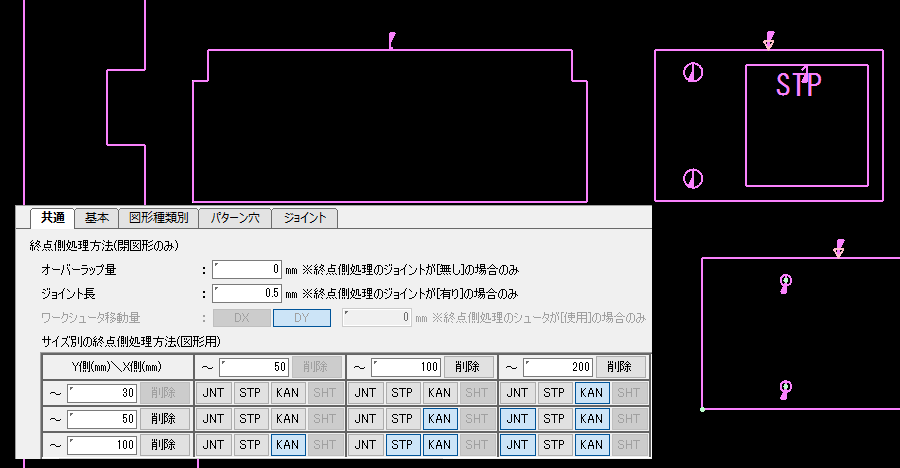Disable highlighted KAN for Y 50, X 100
Viewport: 900px width, 468px height.
tap(440, 419)
